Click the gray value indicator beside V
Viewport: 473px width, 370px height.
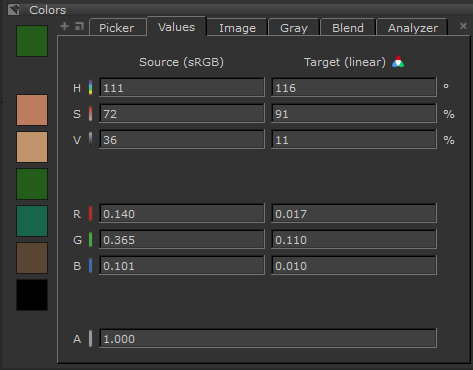(90, 140)
